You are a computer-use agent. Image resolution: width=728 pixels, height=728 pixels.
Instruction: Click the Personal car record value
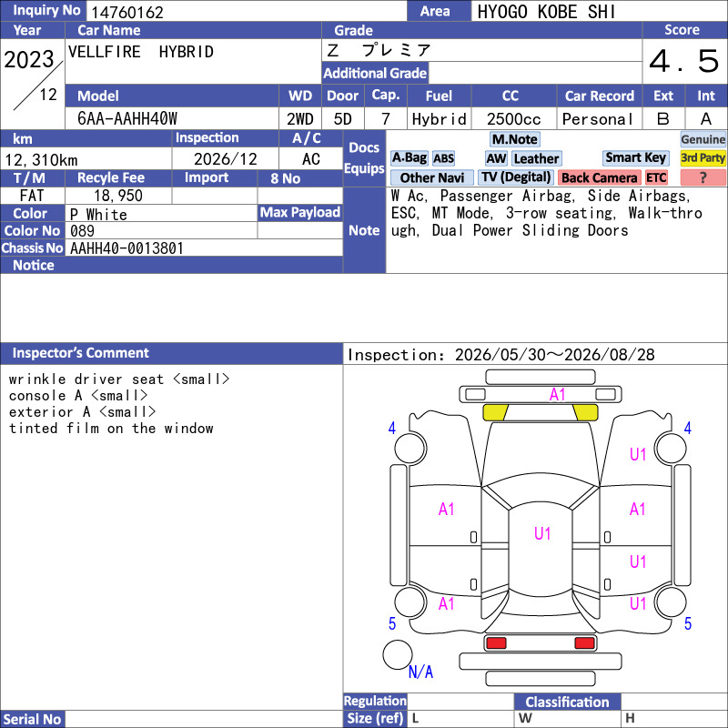click(x=598, y=119)
